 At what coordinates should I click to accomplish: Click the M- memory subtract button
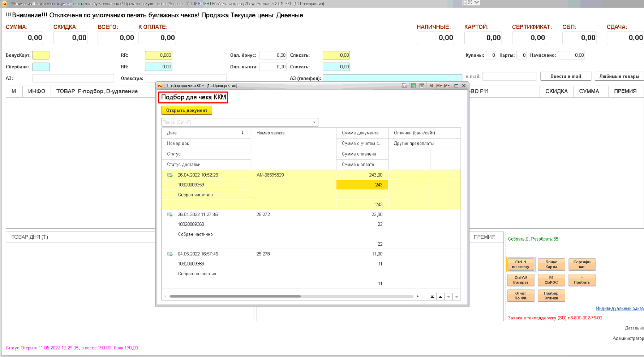pos(447,86)
